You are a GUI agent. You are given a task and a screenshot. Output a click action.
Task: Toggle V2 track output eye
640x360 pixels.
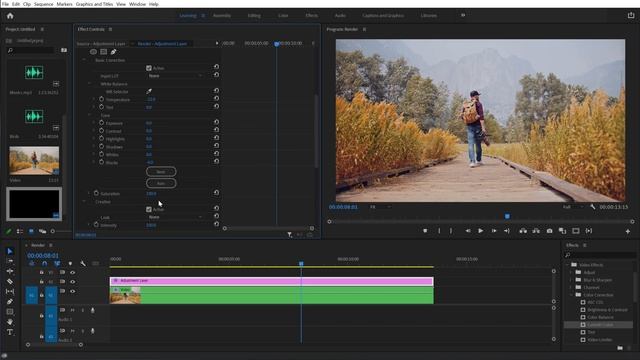point(73,282)
